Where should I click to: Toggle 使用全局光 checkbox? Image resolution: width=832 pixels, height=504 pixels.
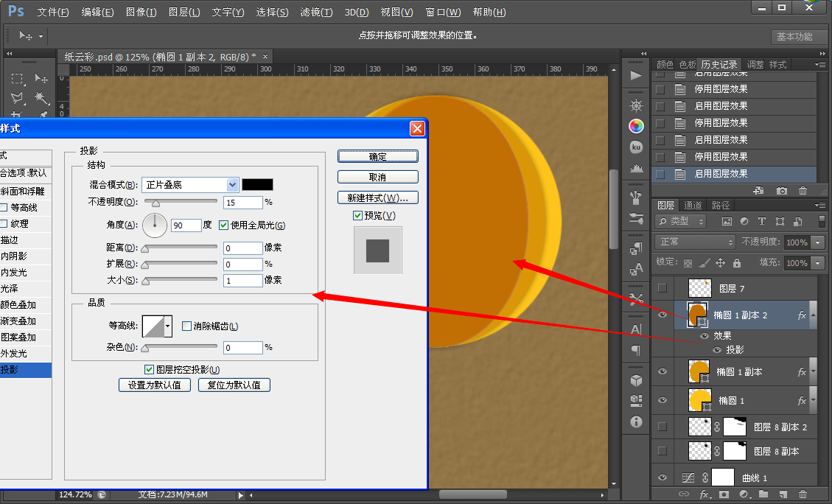click(223, 225)
